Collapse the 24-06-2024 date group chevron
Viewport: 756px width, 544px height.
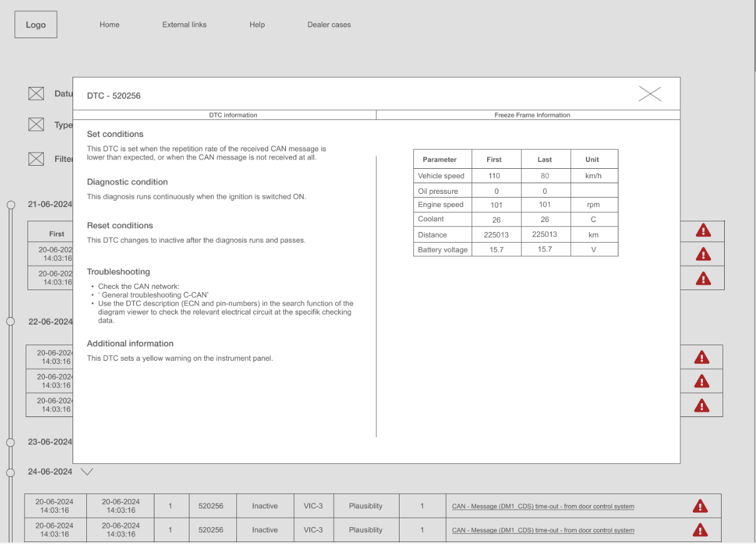click(x=87, y=472)
